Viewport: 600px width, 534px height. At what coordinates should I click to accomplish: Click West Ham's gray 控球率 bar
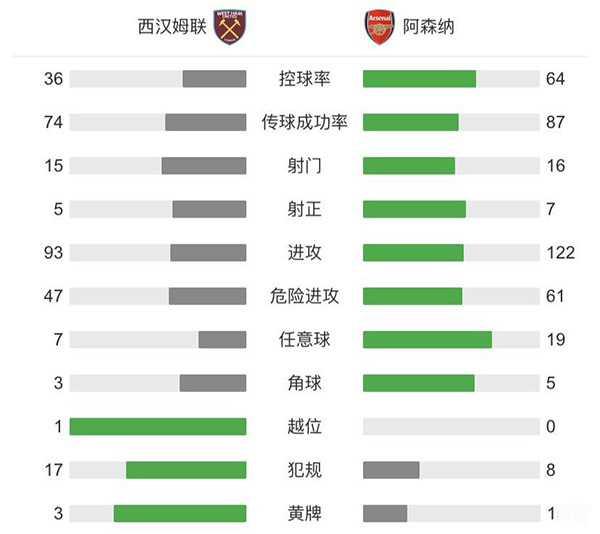point(214,79)
